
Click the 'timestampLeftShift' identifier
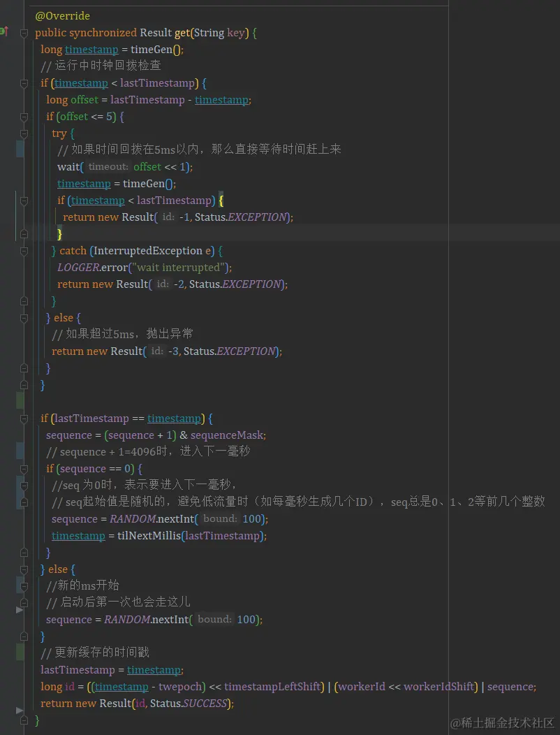coord(272,687)
